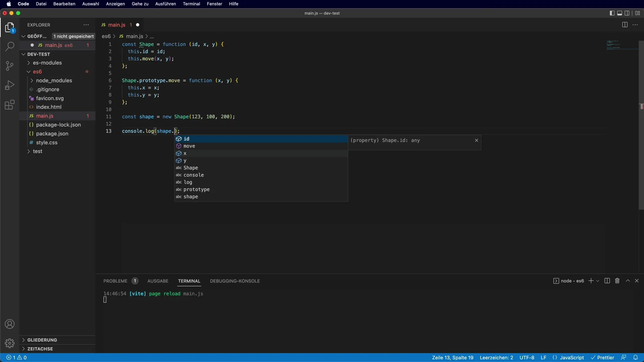Open the Explorer view in activity bar
This screenshot has height=362, width=644.
pos(10,28)
